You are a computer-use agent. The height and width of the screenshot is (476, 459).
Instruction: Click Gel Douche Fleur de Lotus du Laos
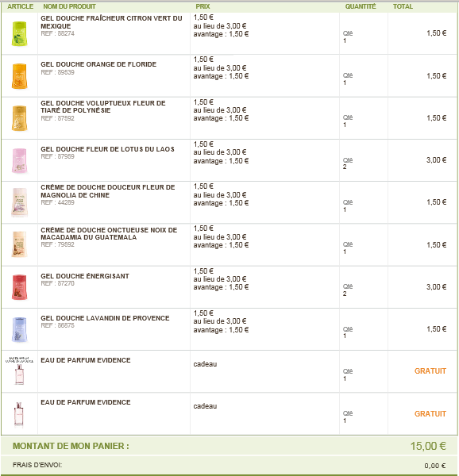107,149
